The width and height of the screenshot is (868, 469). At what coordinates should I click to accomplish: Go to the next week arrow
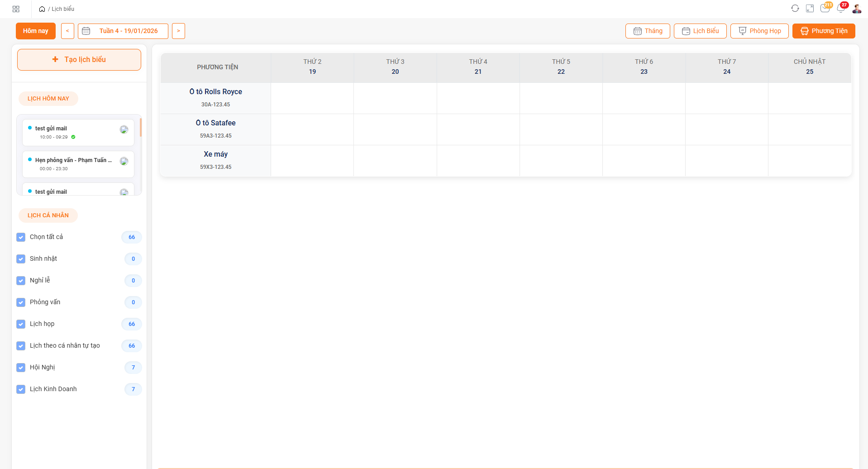pyautogui.click(x=178, y=31)
